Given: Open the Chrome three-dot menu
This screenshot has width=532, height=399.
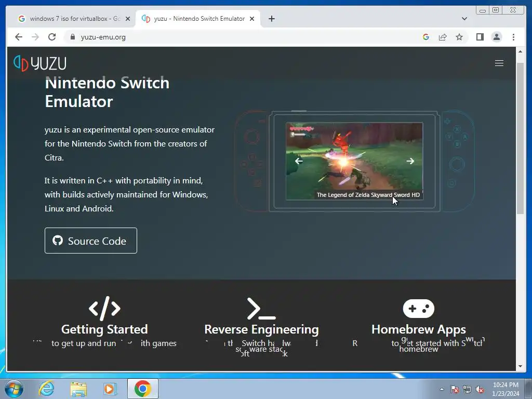Looking at the screenshot, I should pos(513,37).
